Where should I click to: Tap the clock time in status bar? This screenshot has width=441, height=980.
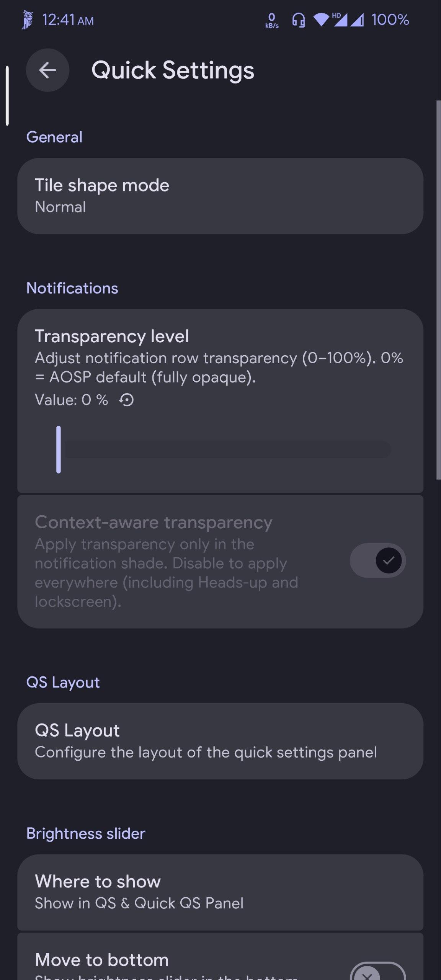(x=68, y=20)
